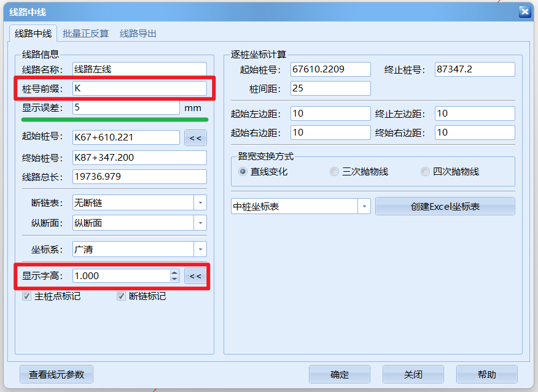The height and width of the screenshot is (392, 538).
Task: Open the 纵断面 dropdown list
Action: tap(200, 223)
